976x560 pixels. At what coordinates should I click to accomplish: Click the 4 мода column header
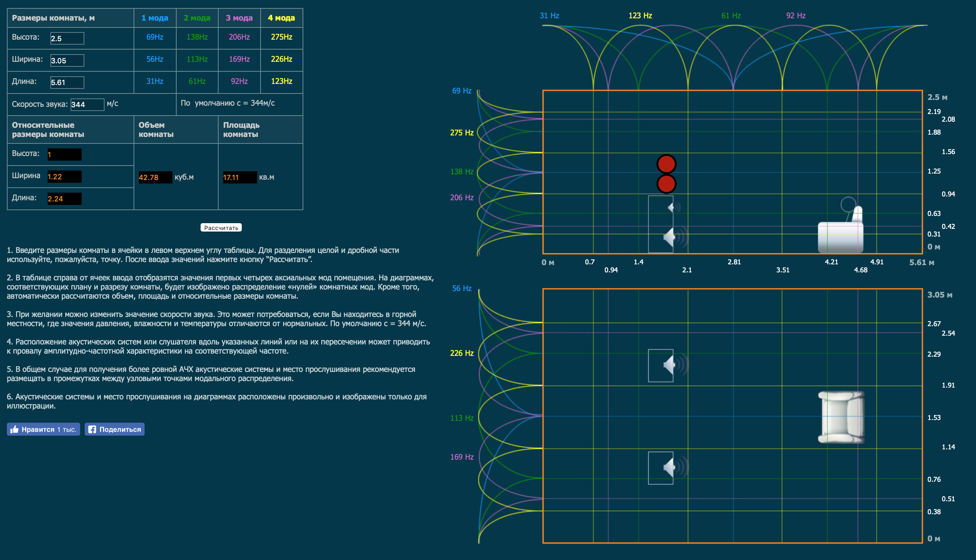(x=281, y=18)
